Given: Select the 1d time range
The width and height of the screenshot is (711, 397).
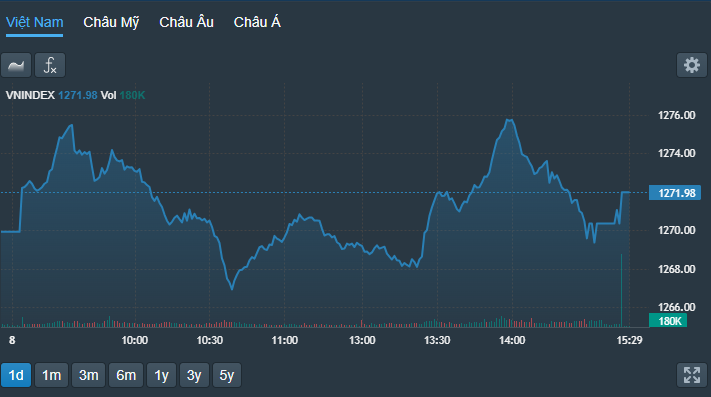Looking at the screenshot, I should [16, 375].
